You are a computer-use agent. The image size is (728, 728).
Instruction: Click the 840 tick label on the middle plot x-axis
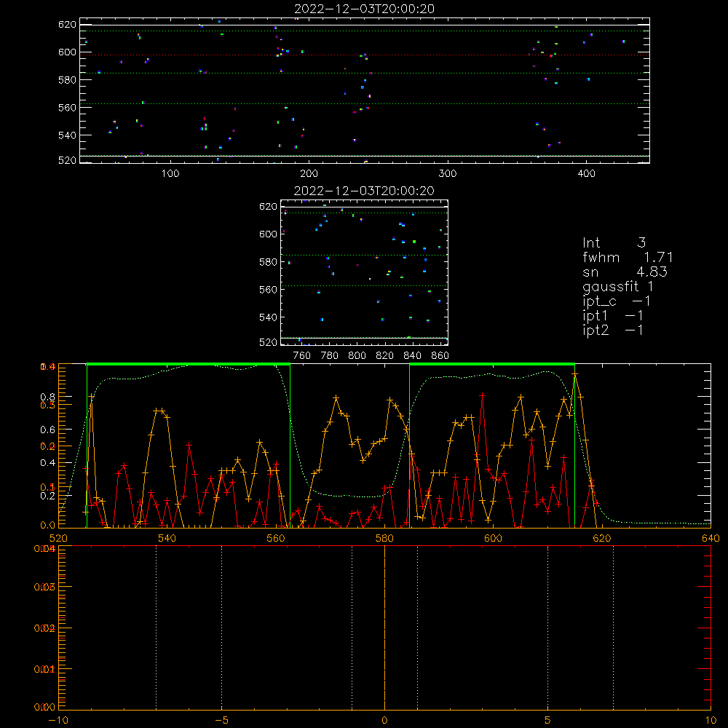[412, 356]
